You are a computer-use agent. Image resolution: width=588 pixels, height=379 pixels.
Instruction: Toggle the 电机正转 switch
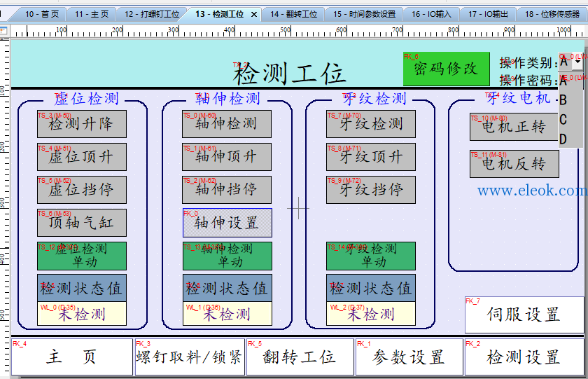(514, 127)
